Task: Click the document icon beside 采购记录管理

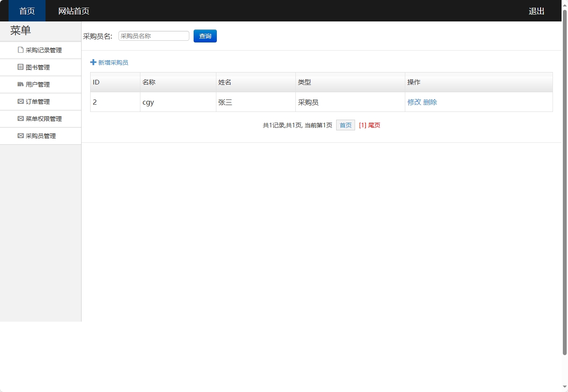Action: 20,50
